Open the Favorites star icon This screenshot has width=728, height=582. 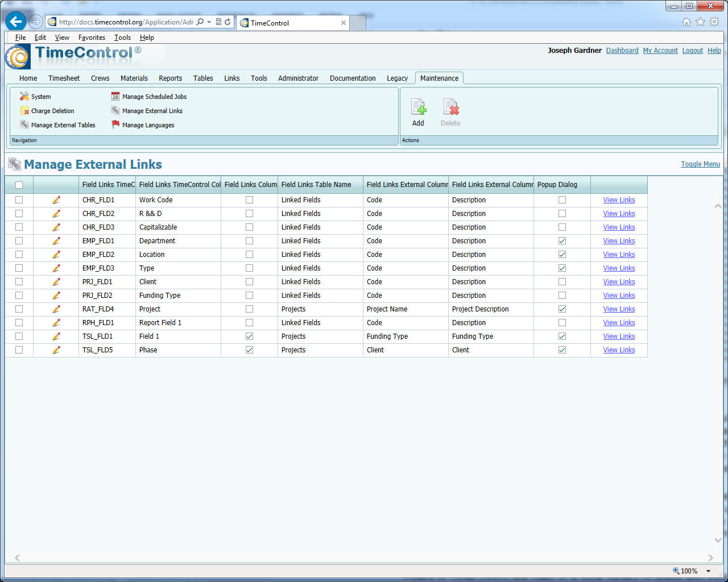pyautogui.click(x=700, y=22)
